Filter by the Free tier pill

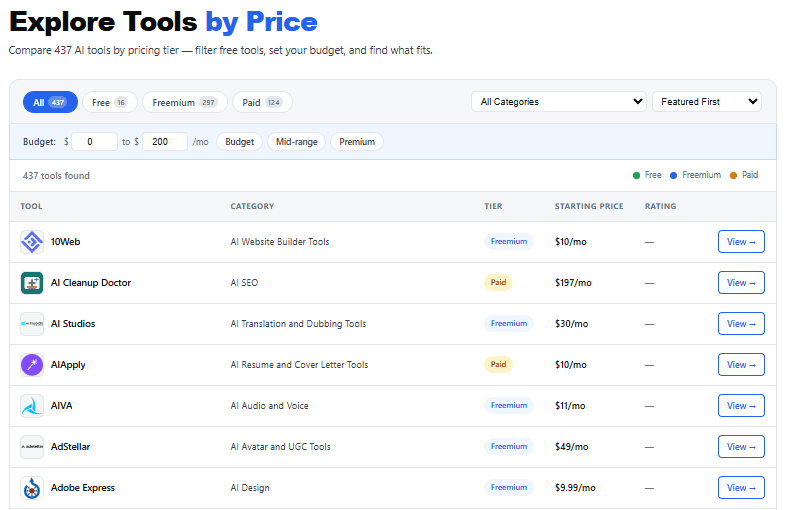[x=110, y=103]
